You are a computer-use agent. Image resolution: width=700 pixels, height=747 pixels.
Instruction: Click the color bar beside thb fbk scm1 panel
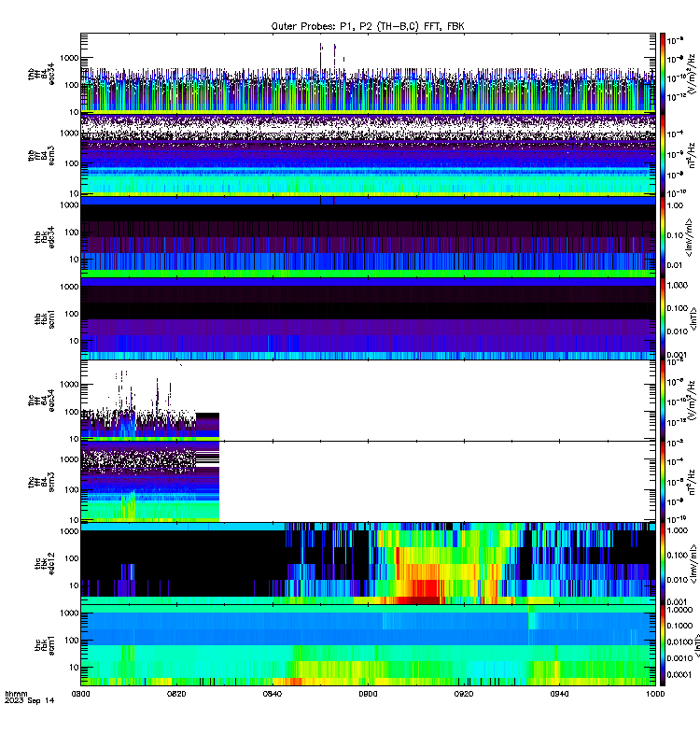point(663,318)
